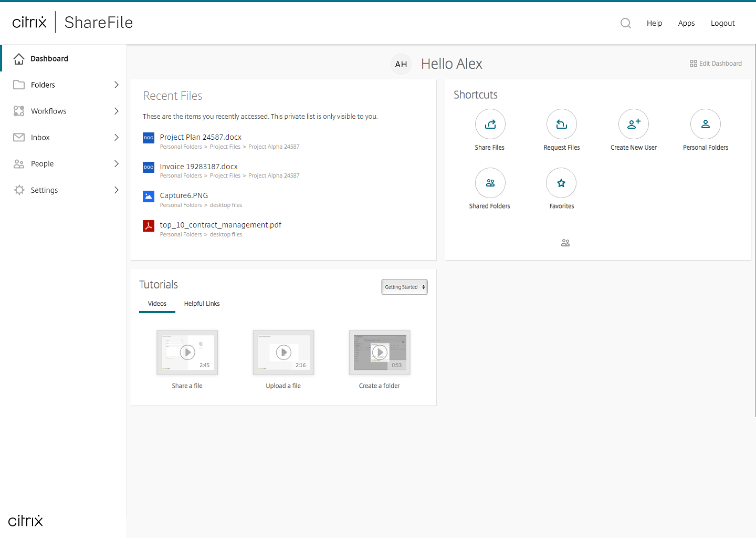Image resolution: width=756 pixels, height=538 pixels.
Task: Click Project Alpha 24587 breadcrumb under Project Plan
Action: click(274, 147)
